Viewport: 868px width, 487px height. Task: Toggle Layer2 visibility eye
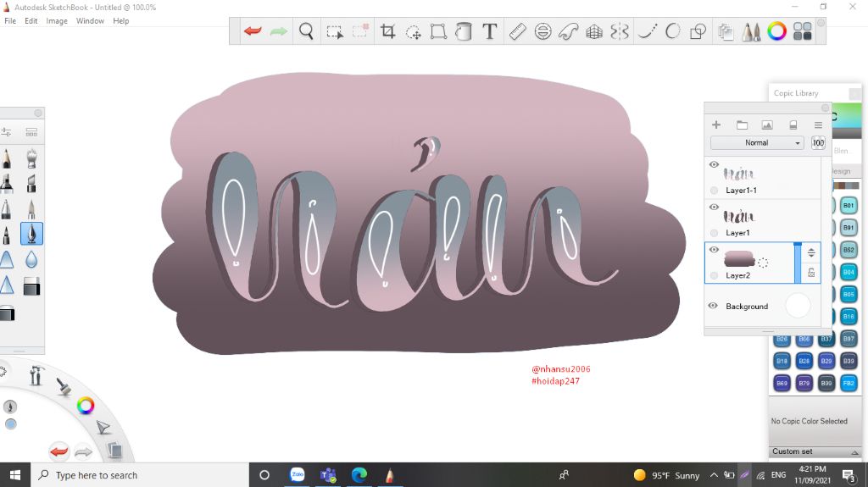[x=714, y=250]
